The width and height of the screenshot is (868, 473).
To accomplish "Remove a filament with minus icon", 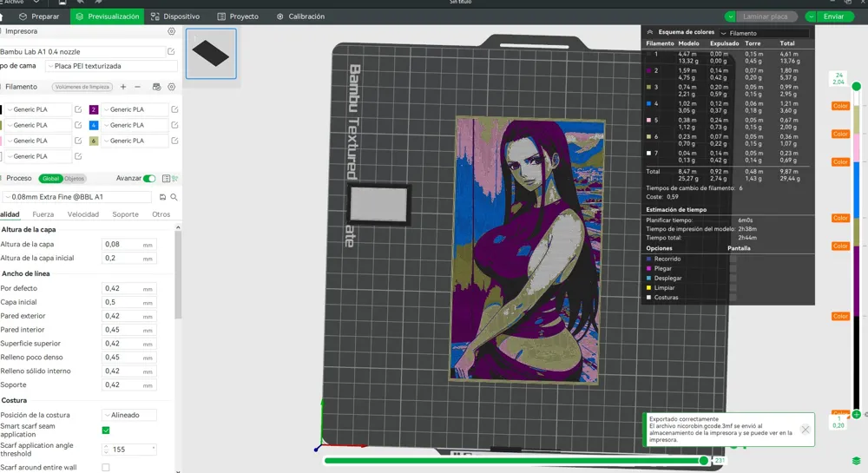I will coord(137,87).
